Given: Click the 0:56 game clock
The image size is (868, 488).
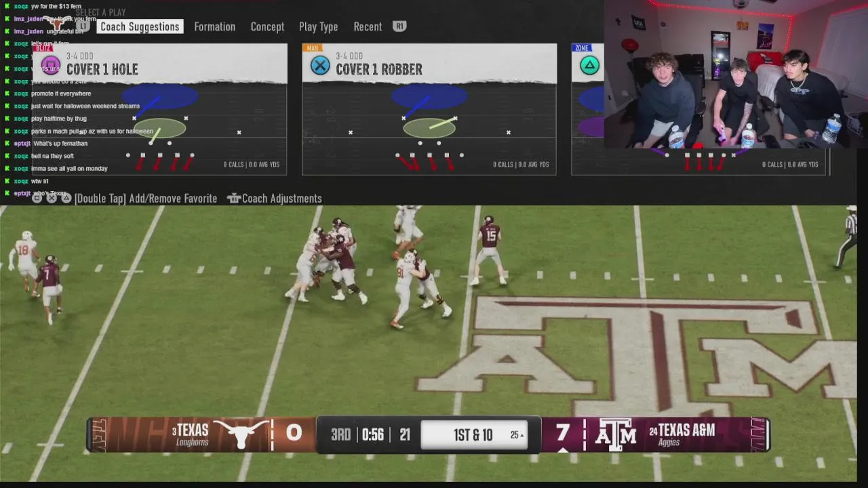Looking at the screenshot, I should [x=373, y=434].
